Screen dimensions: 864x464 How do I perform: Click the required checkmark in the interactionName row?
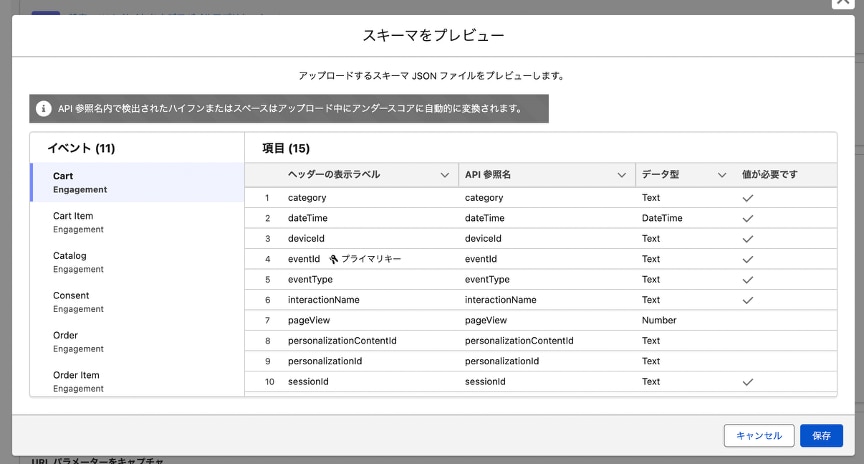click(x=747, y=300)
